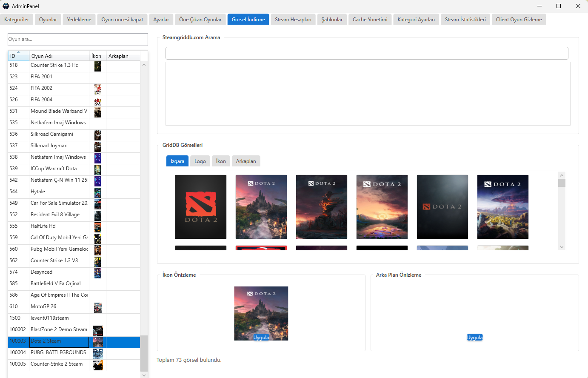Viewport: 588px width, 378px height.
Task: Click Uygula under the background preview
Action: tap(475, 338)
